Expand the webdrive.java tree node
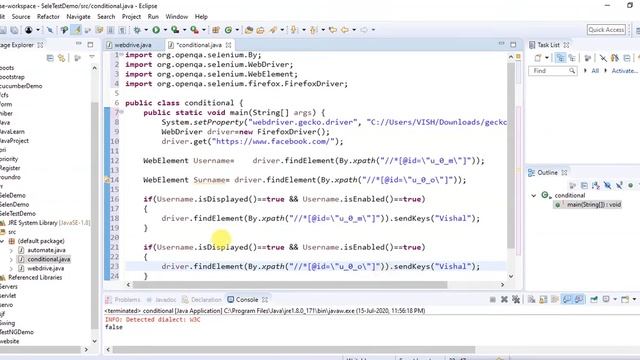This screenshot has height=360, width=640. click(11, 269)
